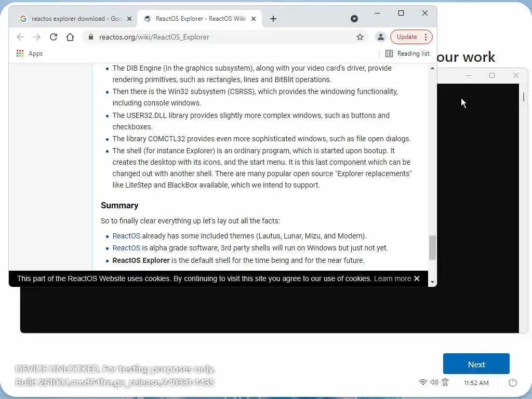Reload the ReactOS wiki page
Image resolution: width=532 pixels, height=399 pixels.
pyautogui.click(x=54, y=37)
